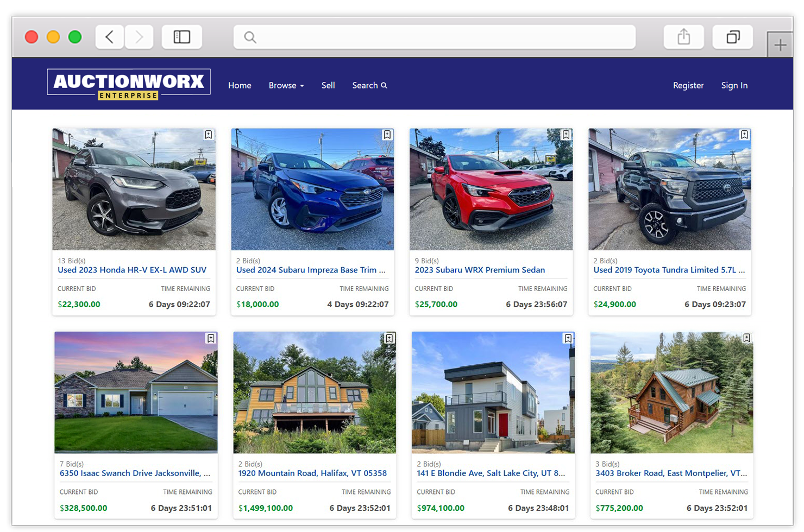Open the blue Subaru Impreza photo
Image resolution: width=804 pixels, height=532 pixels.
(312, 189)
